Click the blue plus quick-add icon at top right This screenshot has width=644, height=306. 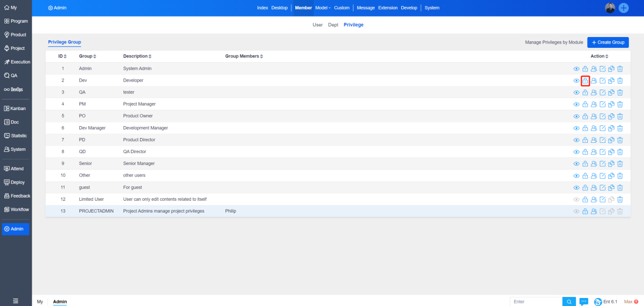(x=624, y=8)
